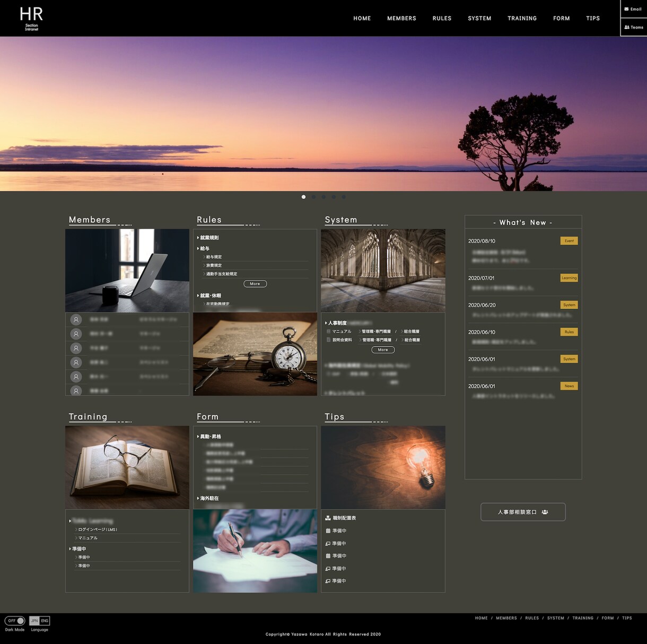Screen dimensions: 647x644
Task: Click the System tag dated 2020/06/20
Action: (569, 305)
